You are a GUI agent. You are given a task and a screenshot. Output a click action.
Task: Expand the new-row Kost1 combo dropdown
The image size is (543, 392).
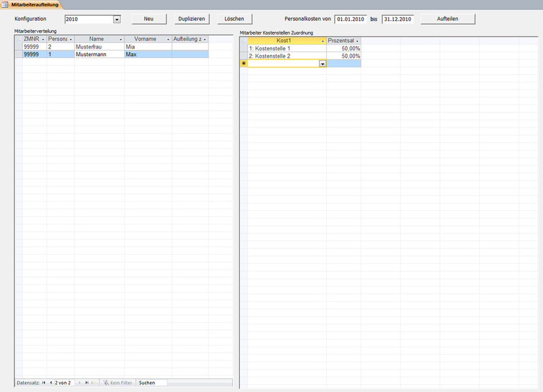pyautogui.click(x=322, y=64)
